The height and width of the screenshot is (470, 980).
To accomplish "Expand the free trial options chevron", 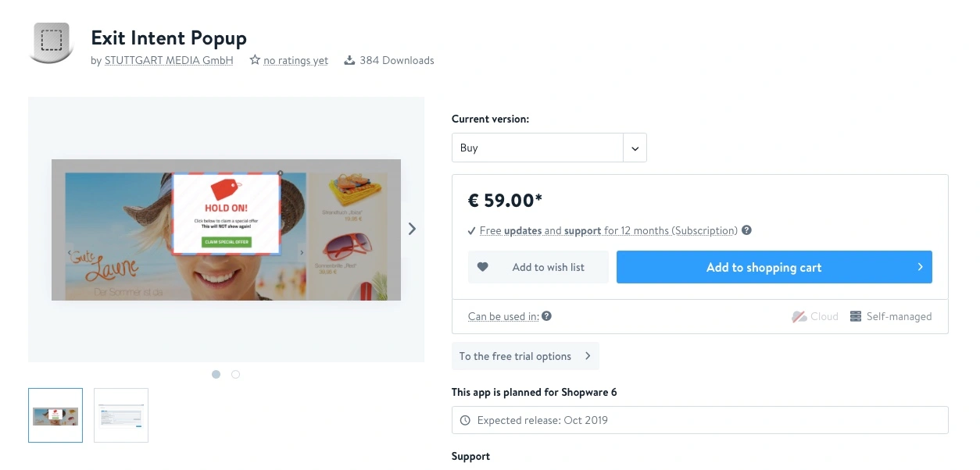I will (587, 355).
